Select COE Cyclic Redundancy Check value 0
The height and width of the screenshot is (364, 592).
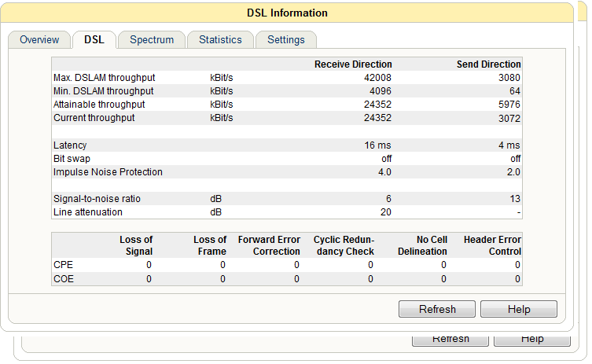click(x=371, y=279)
